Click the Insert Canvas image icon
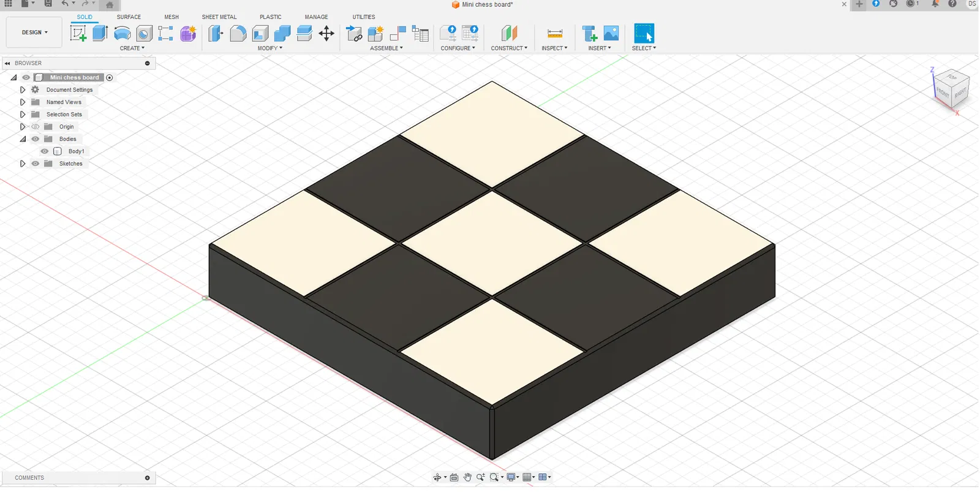This screenshot has height=492, width=980. click(611, 33)
